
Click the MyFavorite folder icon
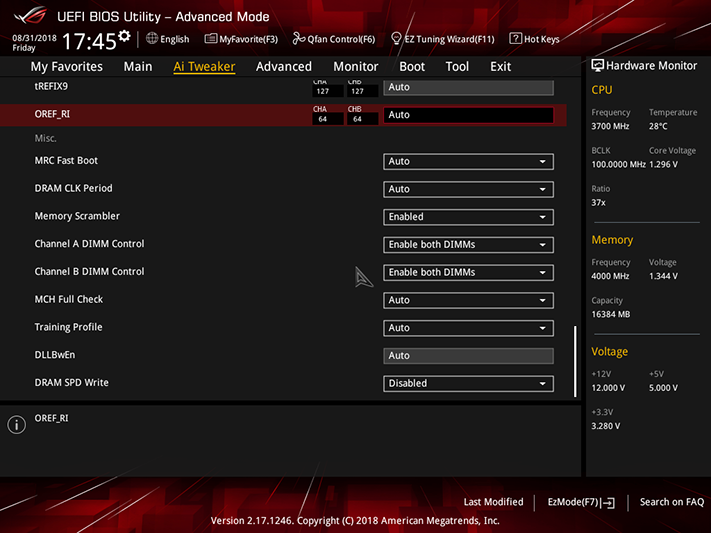210,39
